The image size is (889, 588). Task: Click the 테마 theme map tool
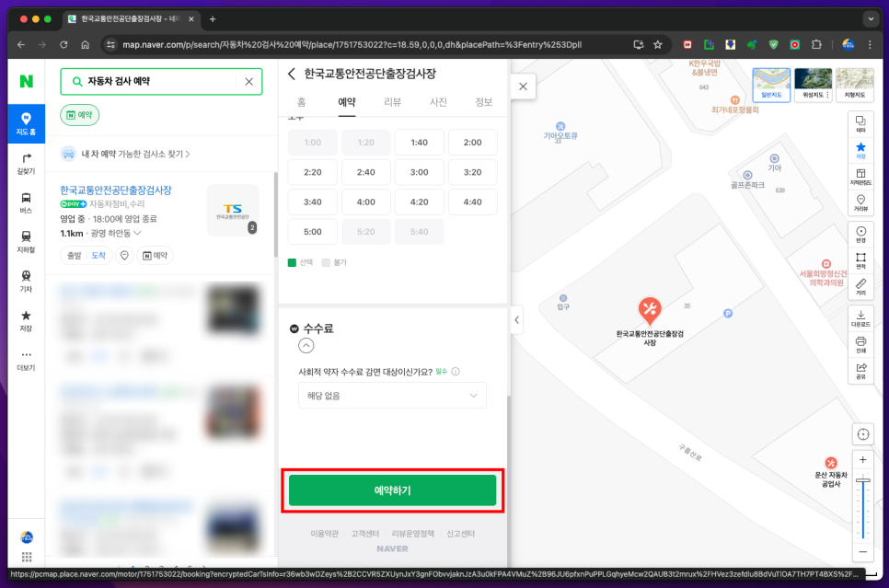tap(860, 124)
